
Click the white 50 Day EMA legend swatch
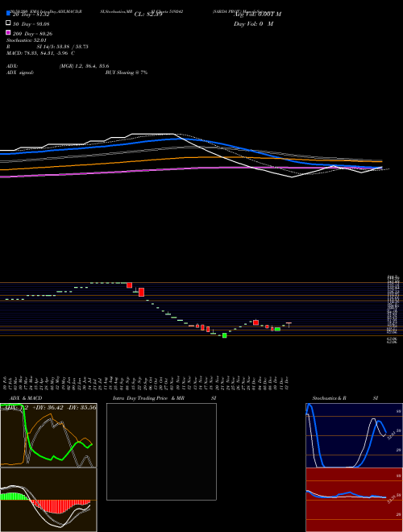[x=8, y=23]
